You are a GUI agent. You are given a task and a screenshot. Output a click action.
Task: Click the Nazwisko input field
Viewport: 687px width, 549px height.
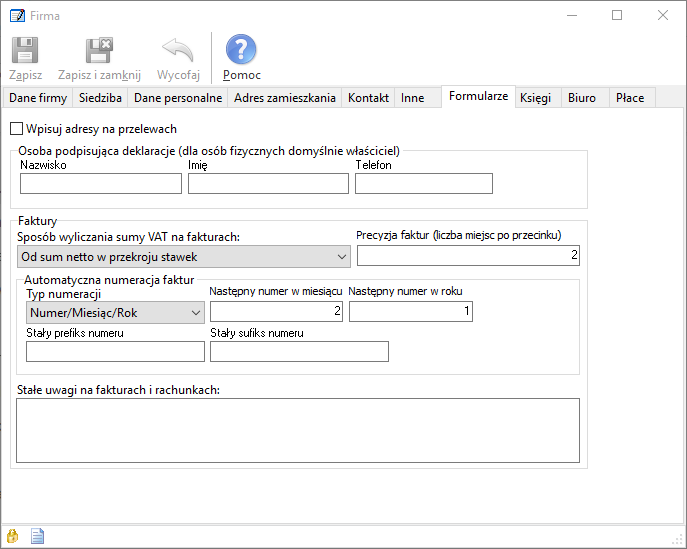(x=101, y=183)
